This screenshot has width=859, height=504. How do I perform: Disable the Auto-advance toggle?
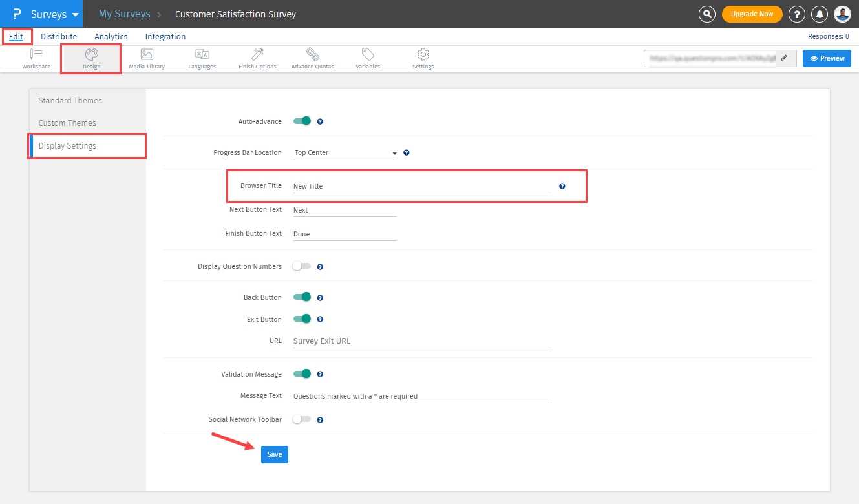click(302, 121)
